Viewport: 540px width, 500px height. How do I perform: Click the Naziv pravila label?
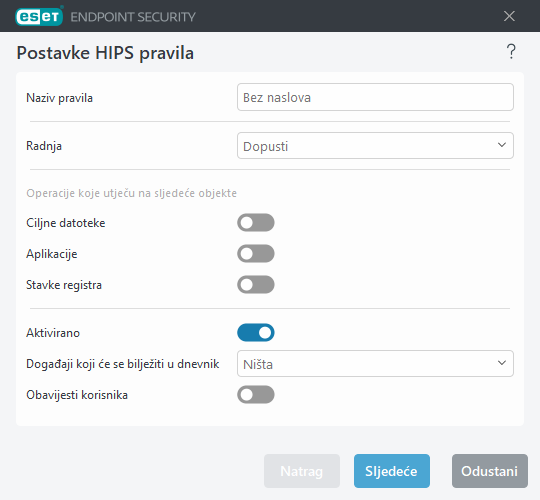pyautogui.click(x=59, y=98)
